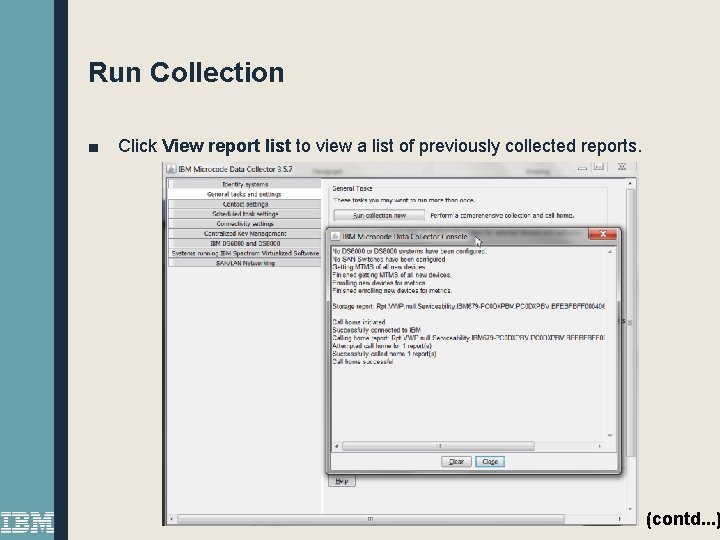
Task: Click Clear in the console dialog
Action: click(x=456, y=461)
